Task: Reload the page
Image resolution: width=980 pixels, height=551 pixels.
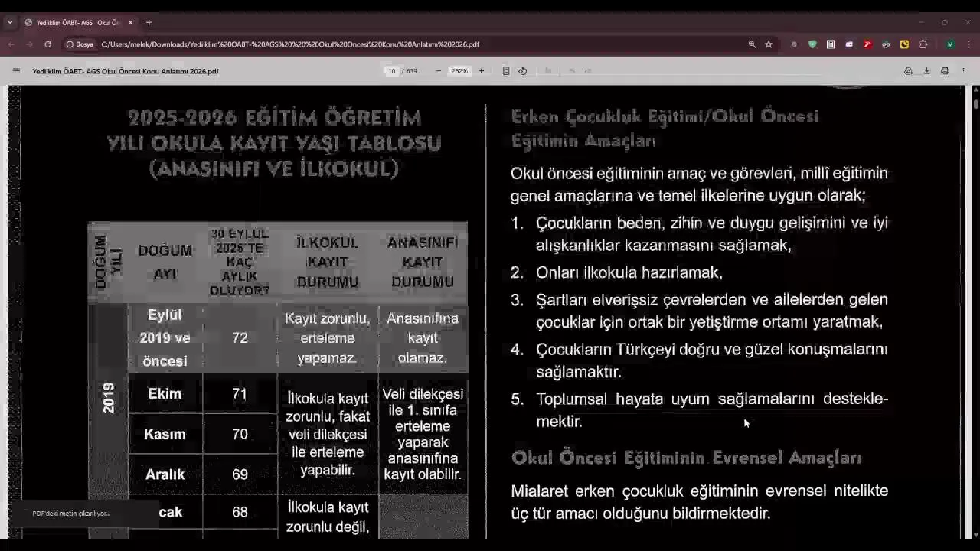Action: (47, 44)
